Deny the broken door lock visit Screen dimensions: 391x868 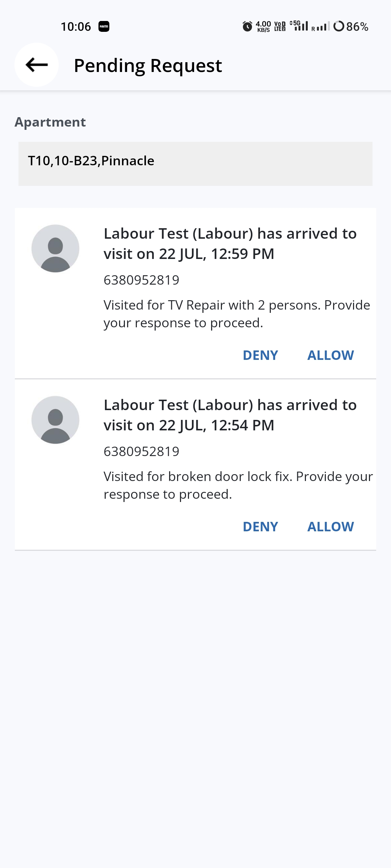click(x=260, y=527)
